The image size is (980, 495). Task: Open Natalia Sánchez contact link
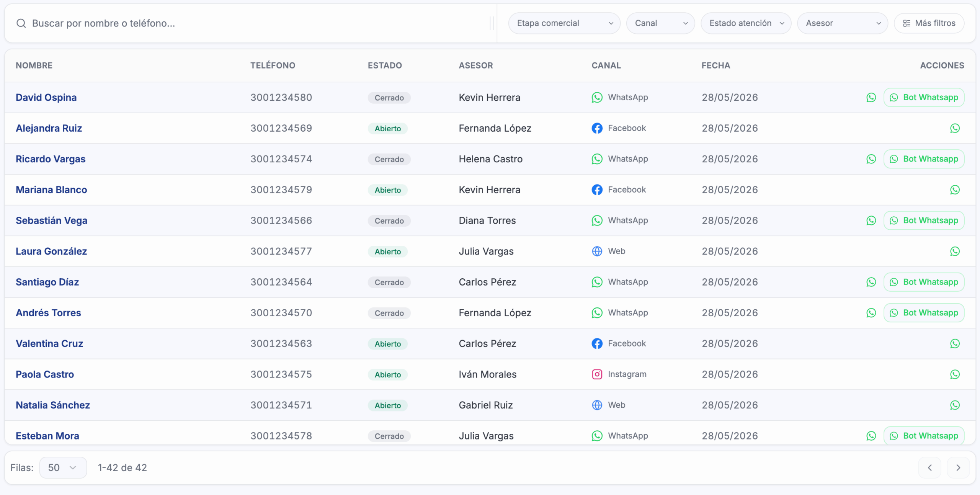(x=53, y=405)
